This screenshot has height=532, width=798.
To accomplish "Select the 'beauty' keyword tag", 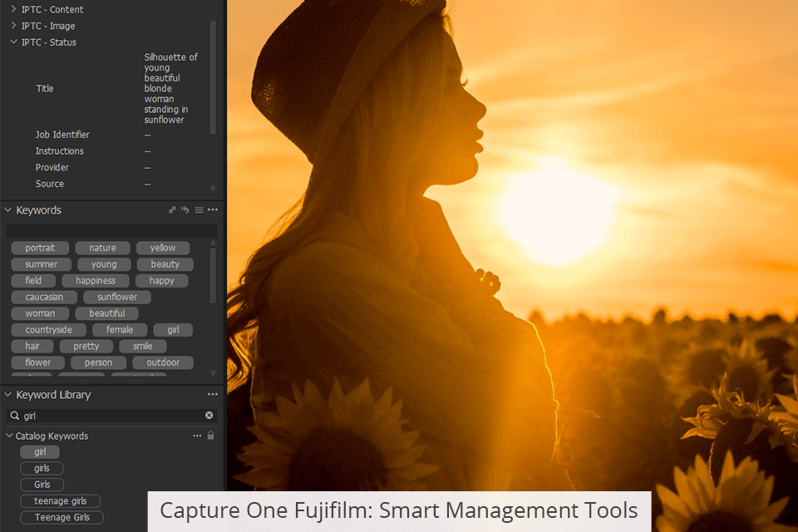I will coord(165,264).
